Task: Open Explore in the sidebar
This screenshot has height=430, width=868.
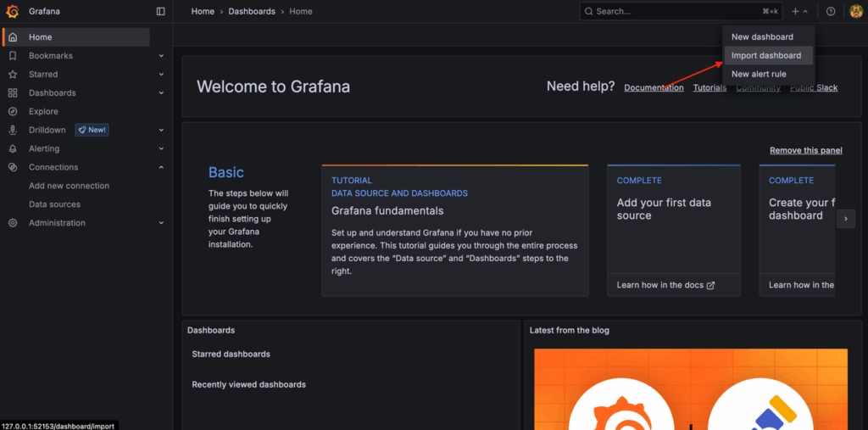Action: pos(43,111)
